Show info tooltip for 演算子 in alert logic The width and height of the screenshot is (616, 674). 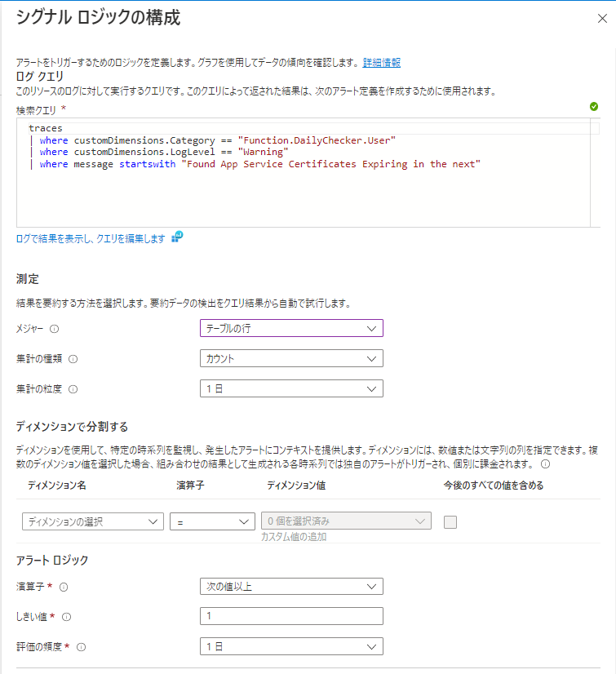(64, 588)
